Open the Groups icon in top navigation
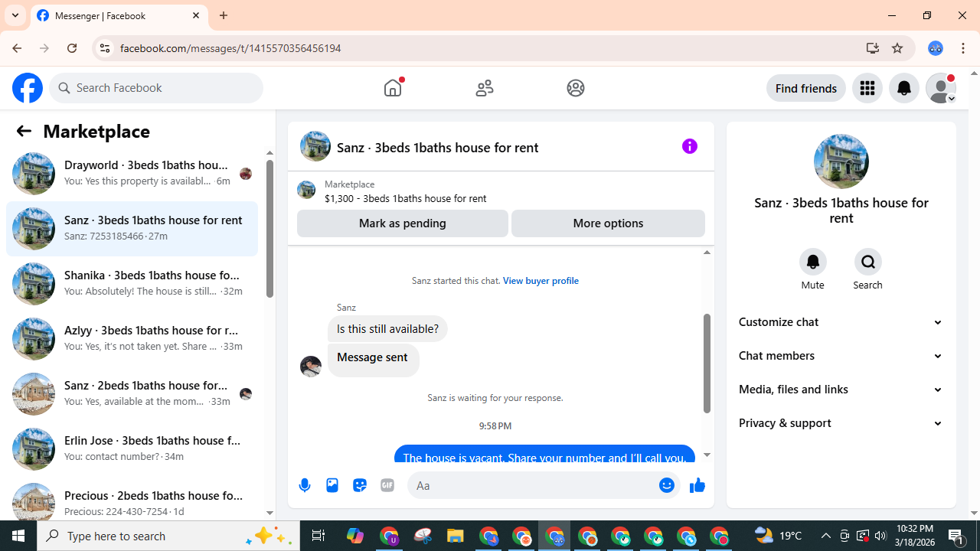980x551 pixels. (x=576, y=88)
